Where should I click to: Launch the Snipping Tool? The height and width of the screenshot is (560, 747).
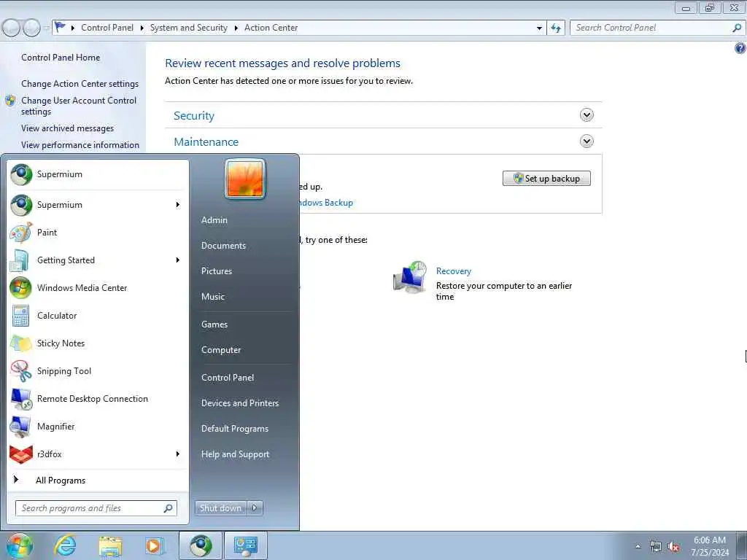(98, 371)
